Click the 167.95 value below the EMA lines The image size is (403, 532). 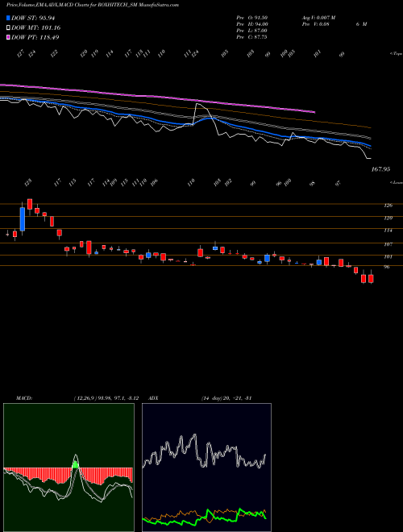[380, 169]
